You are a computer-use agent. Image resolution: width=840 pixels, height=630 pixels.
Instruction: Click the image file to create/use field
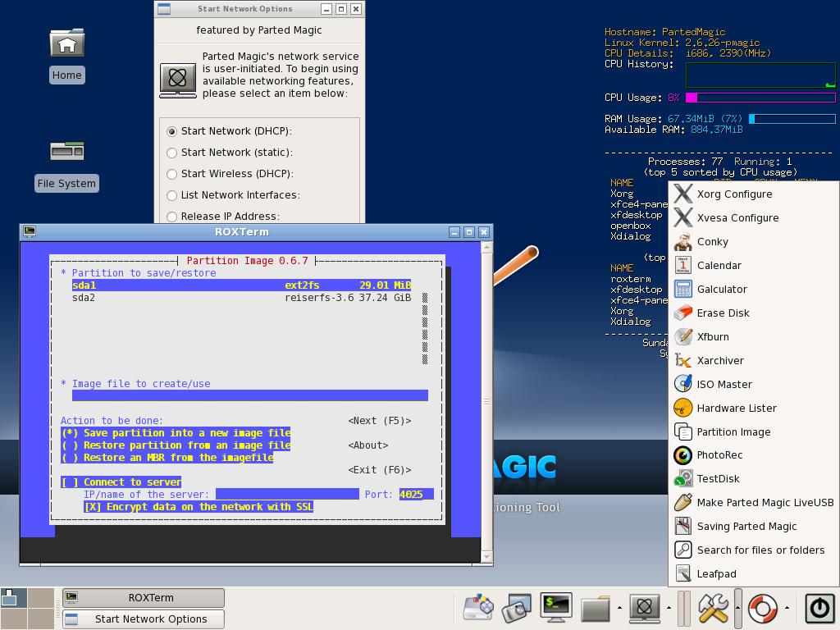[250, 395]
